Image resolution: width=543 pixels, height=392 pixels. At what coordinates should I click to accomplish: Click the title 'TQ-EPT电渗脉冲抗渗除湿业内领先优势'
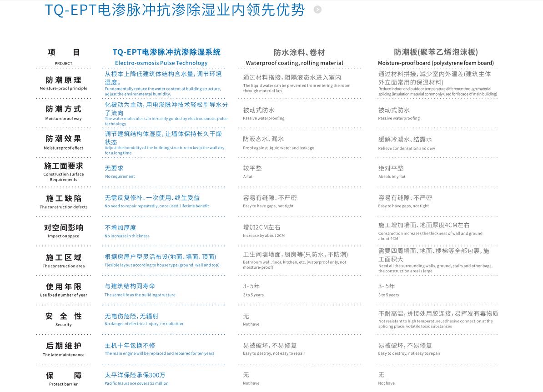tap(175, 10)
